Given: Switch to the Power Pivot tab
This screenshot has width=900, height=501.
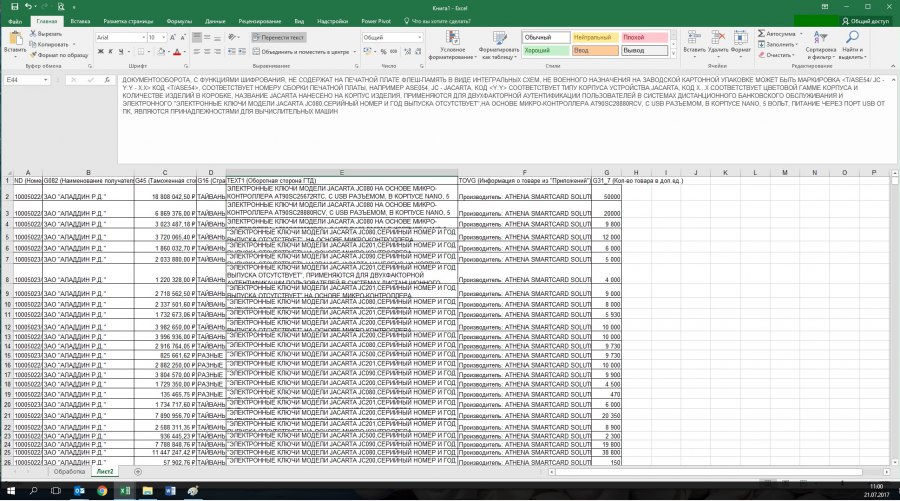Looking at the screenshot, I should pos(376,21).
